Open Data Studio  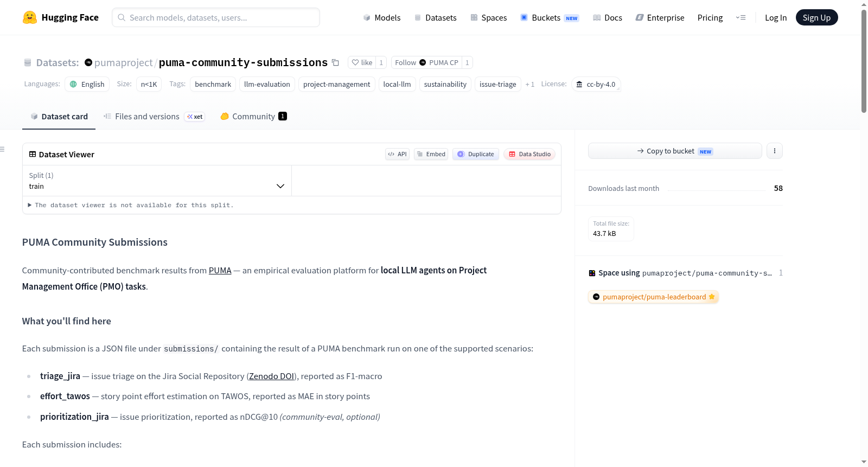click(529, 154)
